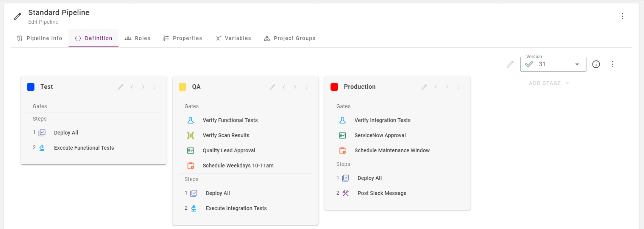This screenshot has height=229, width=644.
Task: Switch to the Roles tab
Action: click(137, 38)
